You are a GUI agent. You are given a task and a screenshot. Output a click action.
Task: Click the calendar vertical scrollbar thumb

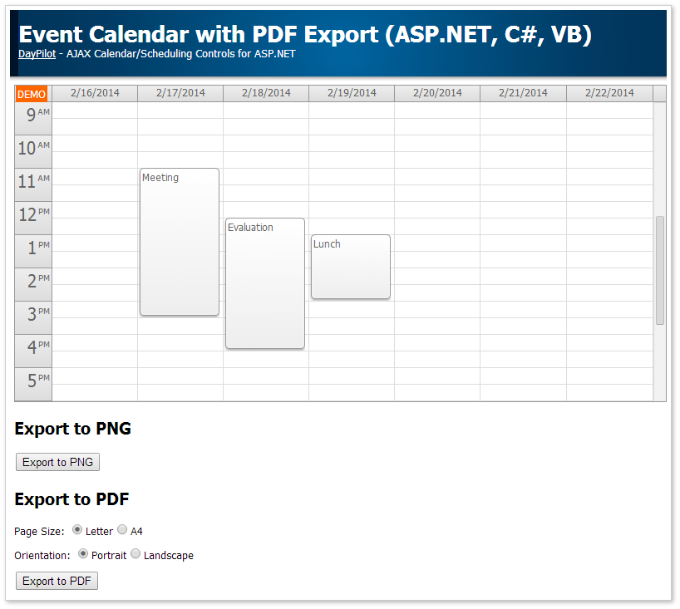pos(660,270)
